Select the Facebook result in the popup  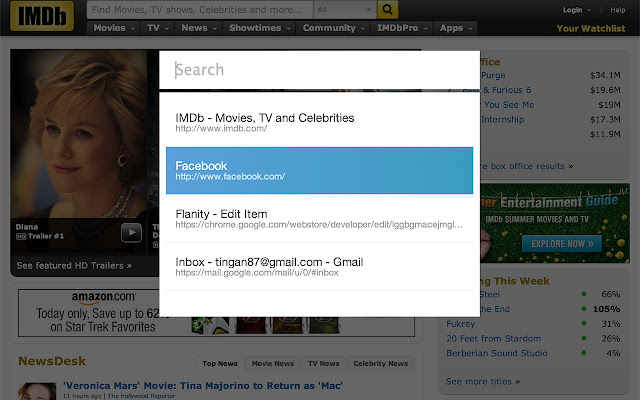pos(319,170)
